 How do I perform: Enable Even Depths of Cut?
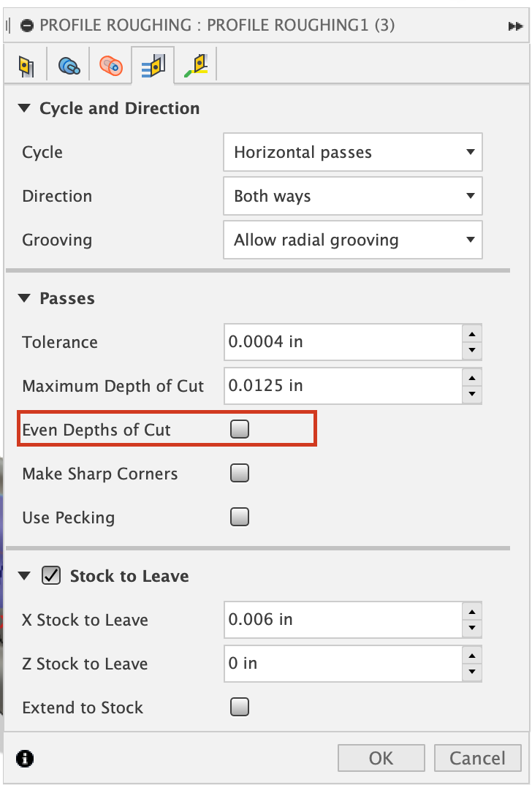click(239, 429)
